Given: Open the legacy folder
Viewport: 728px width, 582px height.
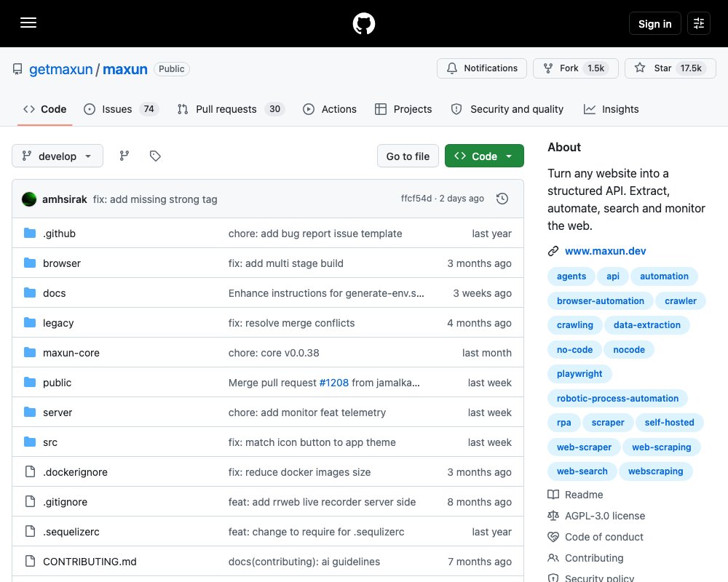Looking at the screenshot, I should point(58,323).
